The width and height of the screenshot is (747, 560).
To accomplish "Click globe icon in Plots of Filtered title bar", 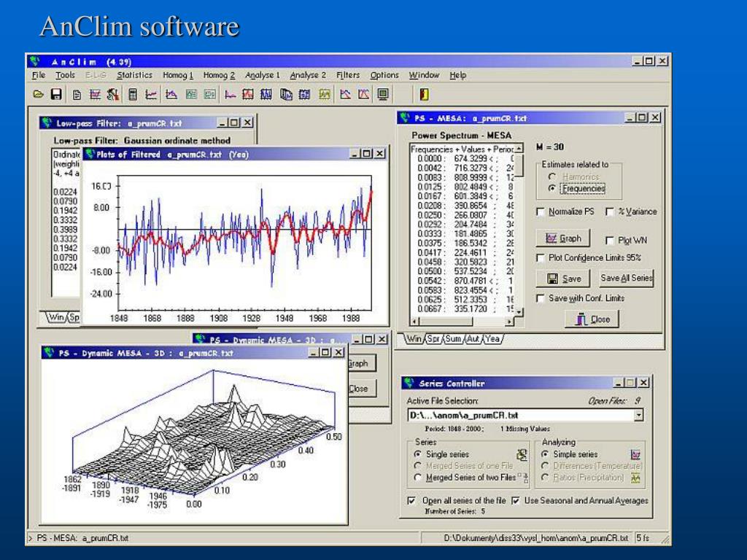I will coord(90,154).
